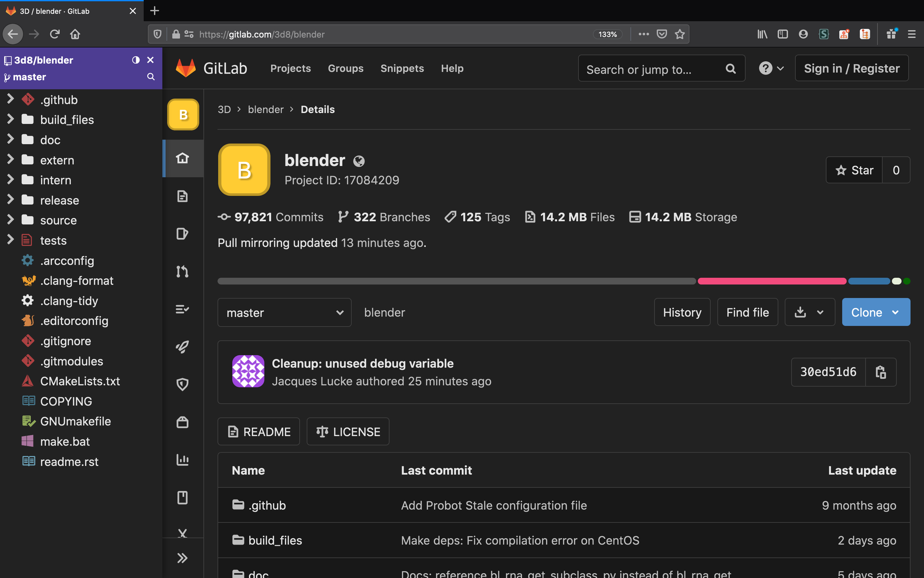Click the tracking protection shield in address bar
The width and height of the screenshot is (924, 578).
(x=157, y=34)
